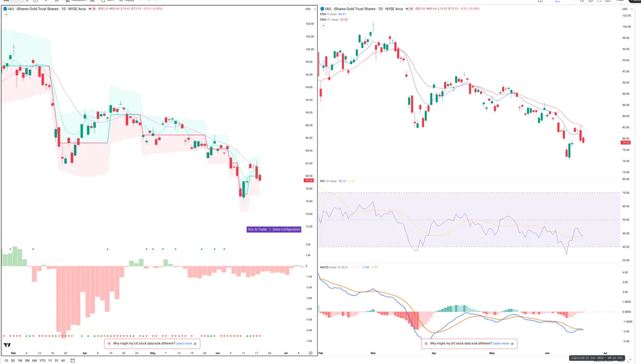
Task: Switch to the 5Y time range
Action: [57, 360]
